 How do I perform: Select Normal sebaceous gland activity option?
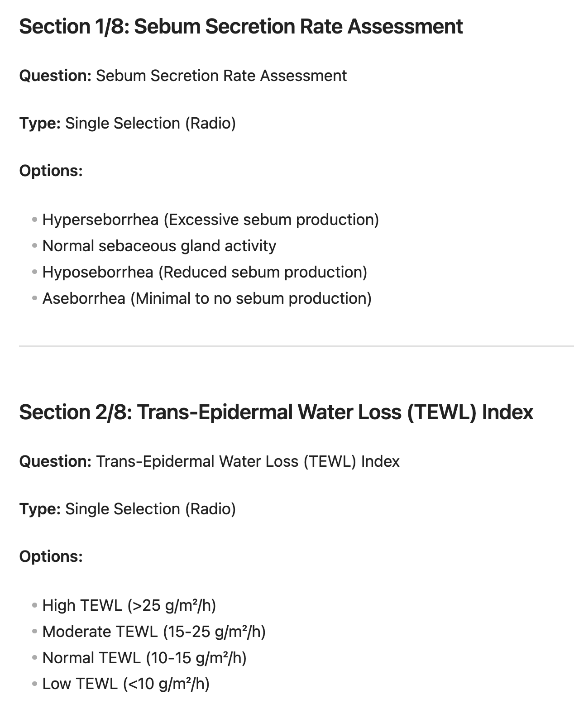159,246
